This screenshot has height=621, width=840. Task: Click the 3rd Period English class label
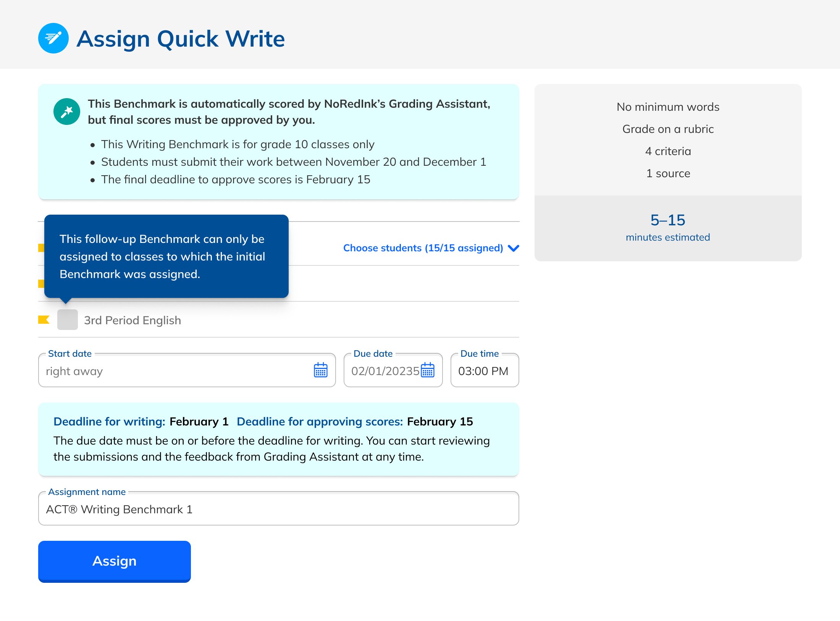tap(132, 320)
